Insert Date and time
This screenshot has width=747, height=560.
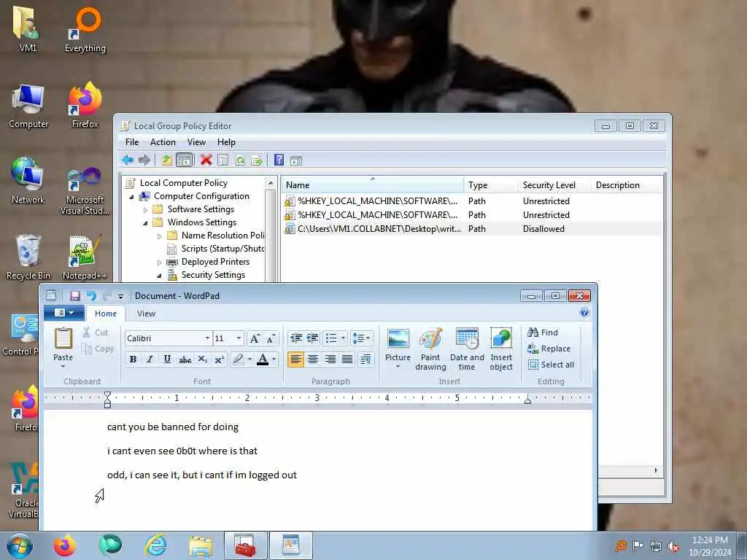(x=467, y=349)
